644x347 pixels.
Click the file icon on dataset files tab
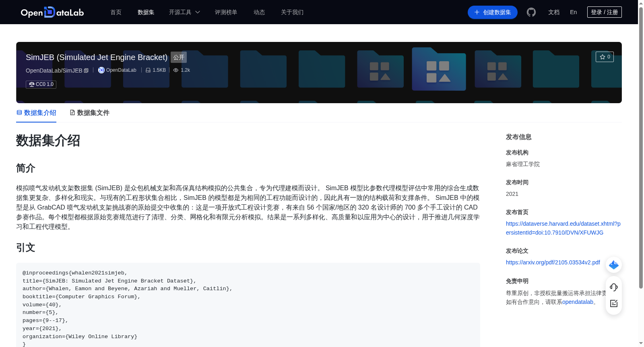72,112
